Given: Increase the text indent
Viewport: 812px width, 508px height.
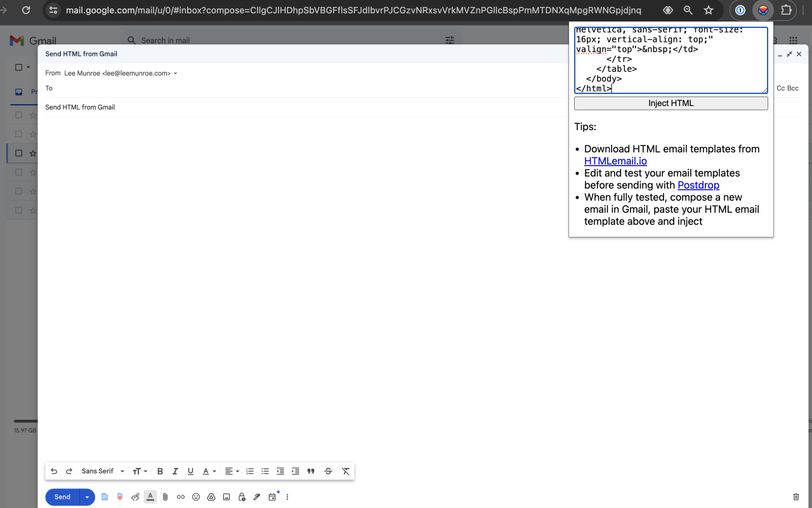Looking at the screenshot, I should tap(296, 471).
